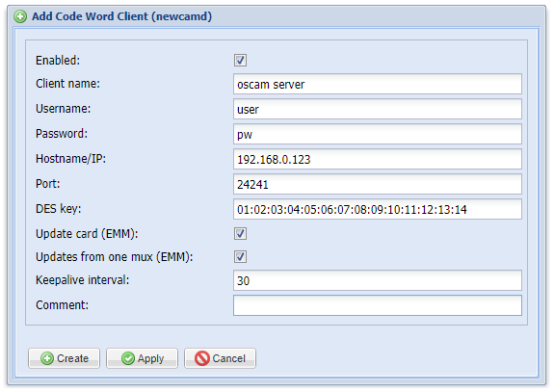This screenshot has height=392, width=554.
Task: Place cursor in the DES key field
Action: pyautogui.click(x=378, y=209)
